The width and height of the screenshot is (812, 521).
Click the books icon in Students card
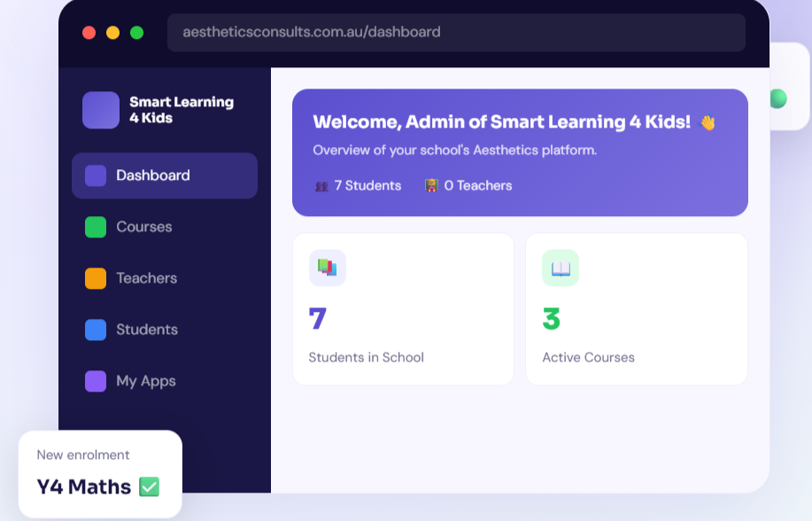coord(328,268)
